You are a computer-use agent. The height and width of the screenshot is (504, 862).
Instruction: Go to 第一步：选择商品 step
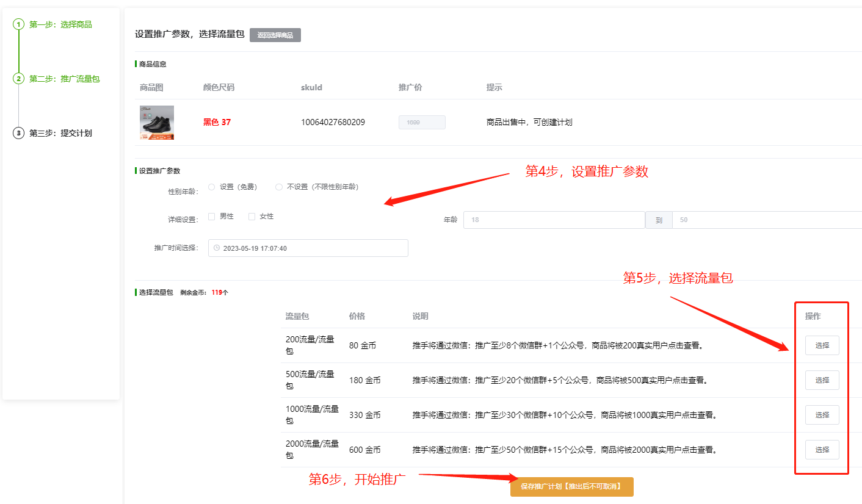tap(60, 24)
